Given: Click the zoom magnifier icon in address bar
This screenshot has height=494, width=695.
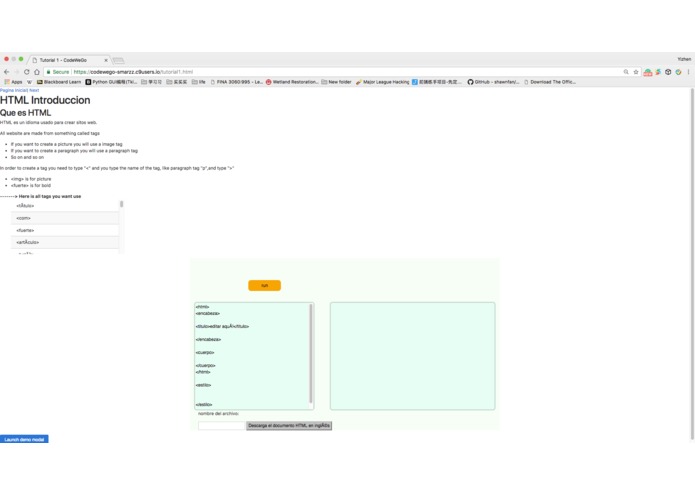Looking at the screenshot, I should tap(626, 72).
